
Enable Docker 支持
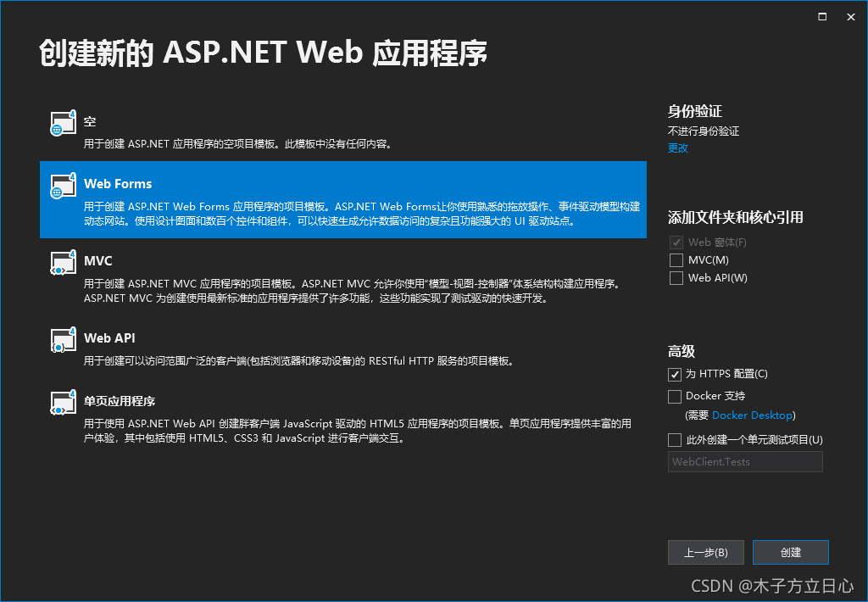(675, 396)
